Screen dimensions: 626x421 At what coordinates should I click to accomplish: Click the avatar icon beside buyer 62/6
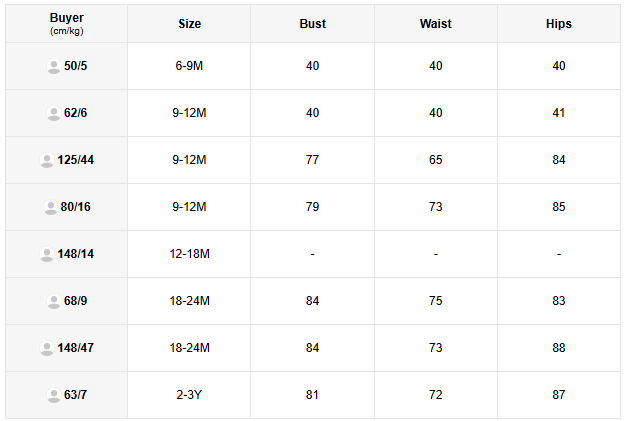tap(53, 113)
